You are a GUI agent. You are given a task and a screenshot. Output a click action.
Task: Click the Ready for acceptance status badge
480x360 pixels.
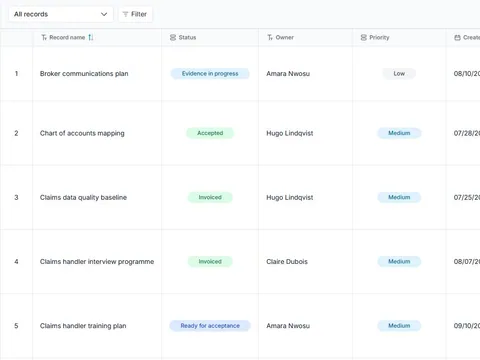210,326
